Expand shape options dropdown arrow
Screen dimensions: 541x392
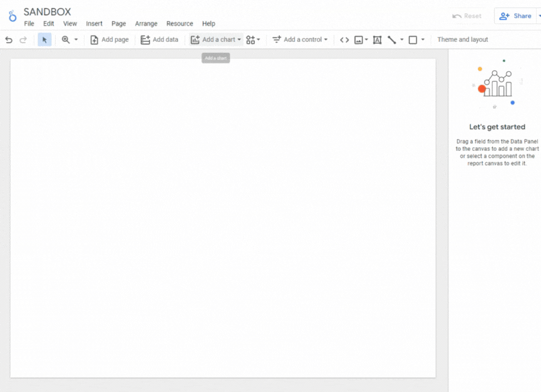(423, 39)
